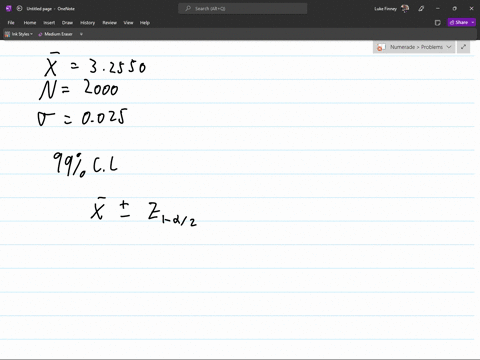This screenshot has width=480, height=360.
Task: Minimize the OneNote window
Action: click(438, 9)
